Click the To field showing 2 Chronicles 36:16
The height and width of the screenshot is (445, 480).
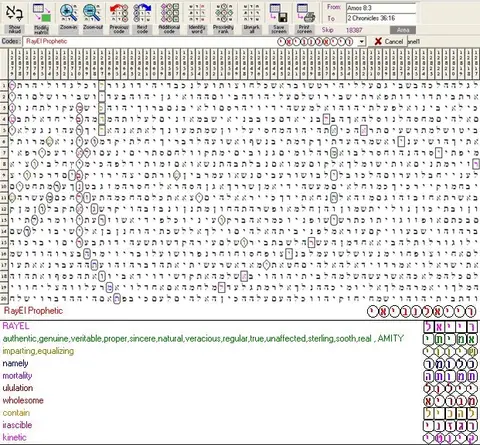(381, 18)
